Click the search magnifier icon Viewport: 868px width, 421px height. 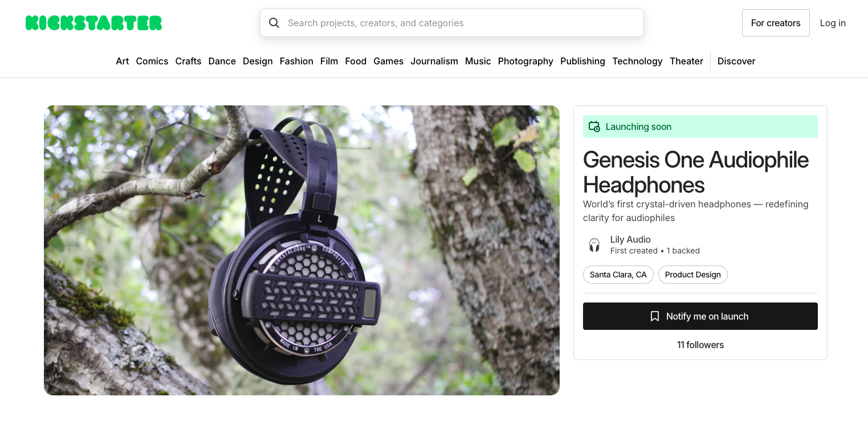(x=274, y=23)
